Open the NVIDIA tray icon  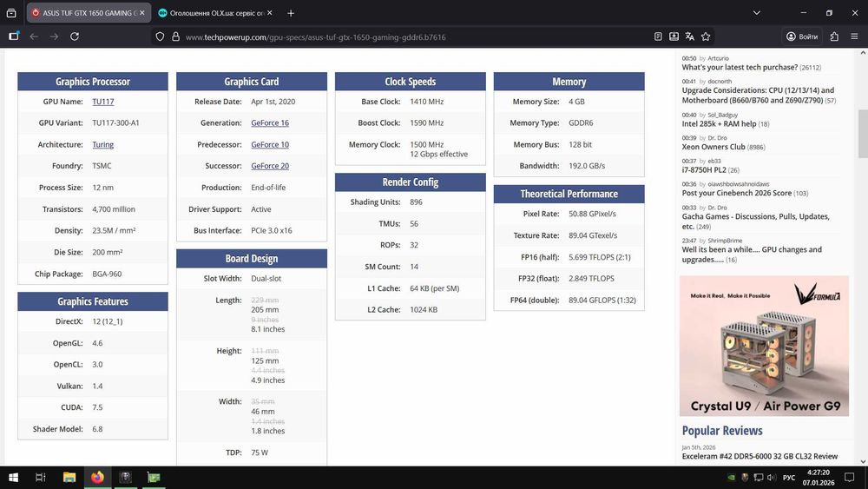click(731, 478)
